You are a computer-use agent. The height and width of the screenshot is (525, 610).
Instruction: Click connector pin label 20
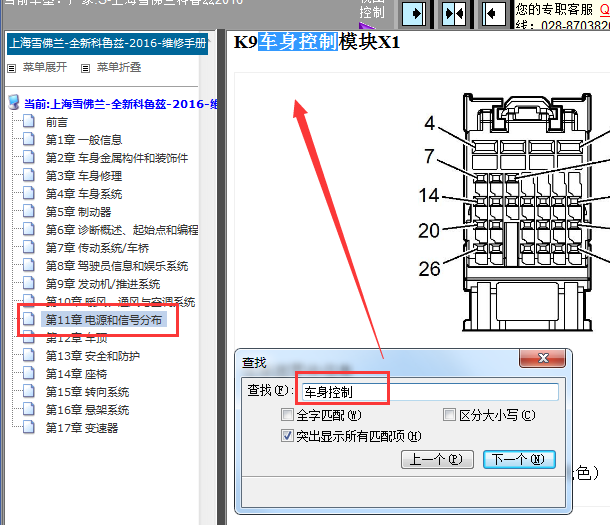point(429,231)
